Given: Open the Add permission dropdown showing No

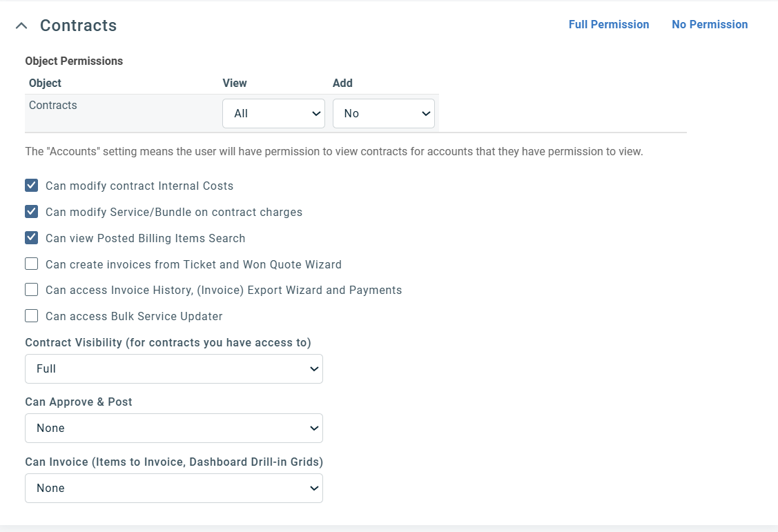Looking at the screenshot, I should click(x=383, y=113).
